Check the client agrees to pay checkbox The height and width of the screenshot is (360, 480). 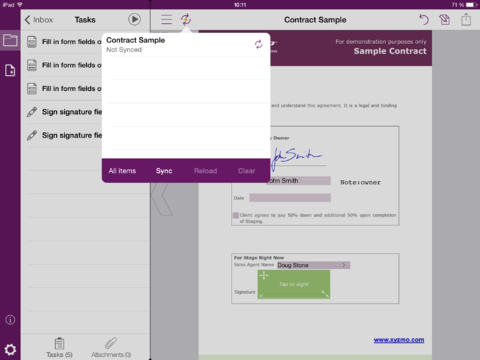236,215
